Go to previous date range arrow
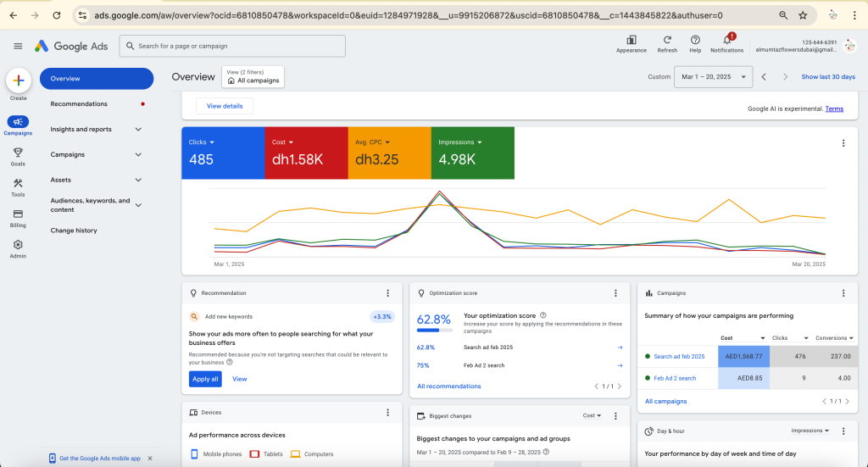868x467 pixels. click(x=764, y=77)
